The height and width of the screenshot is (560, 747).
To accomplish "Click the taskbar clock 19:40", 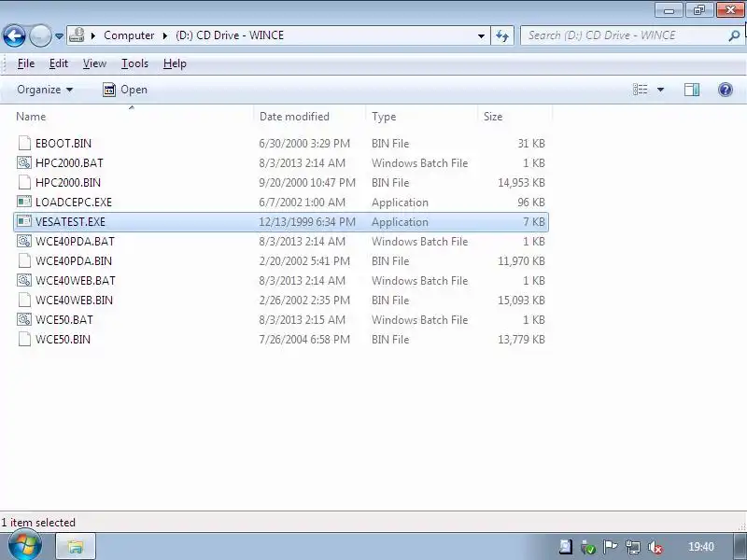I will 701,547.
